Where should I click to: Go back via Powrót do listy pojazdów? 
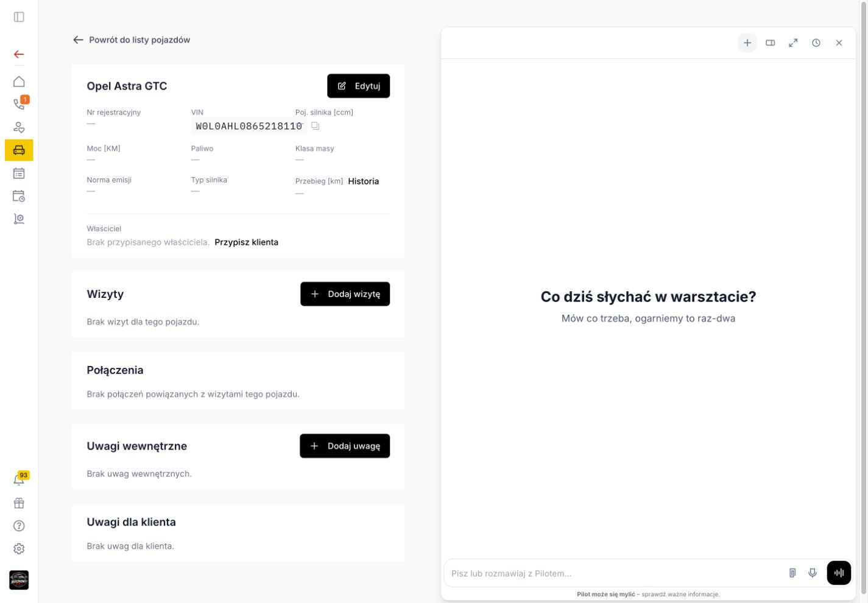pyautogui.click(x=132, y=40)
